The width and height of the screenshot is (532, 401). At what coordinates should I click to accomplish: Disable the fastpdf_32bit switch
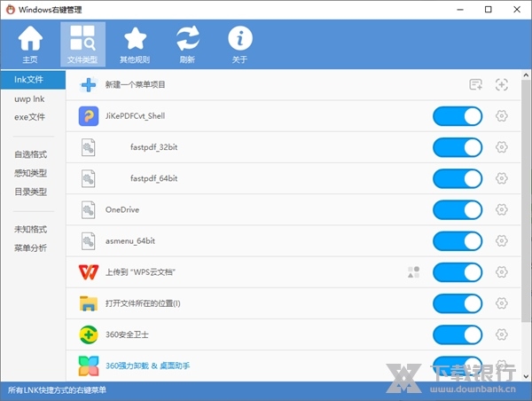click(458, 147)
